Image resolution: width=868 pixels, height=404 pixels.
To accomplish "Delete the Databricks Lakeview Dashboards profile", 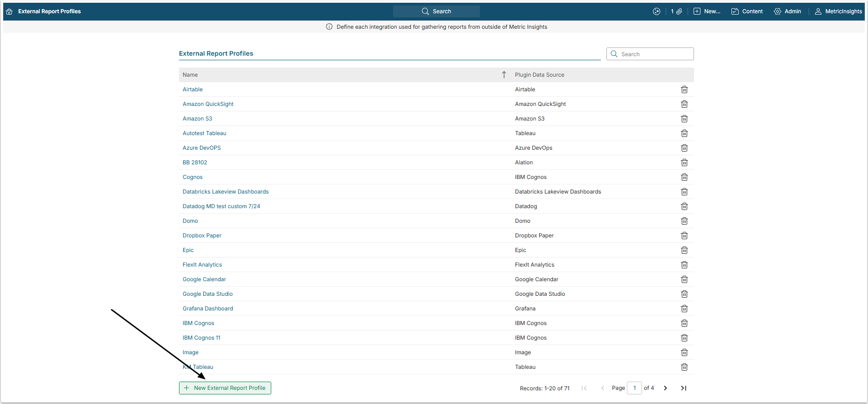I will tap(684, 192).
